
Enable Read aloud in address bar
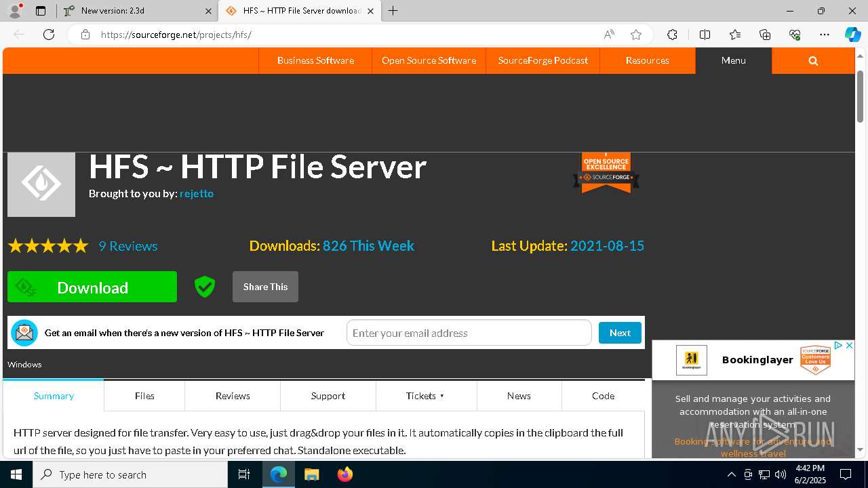609,35
